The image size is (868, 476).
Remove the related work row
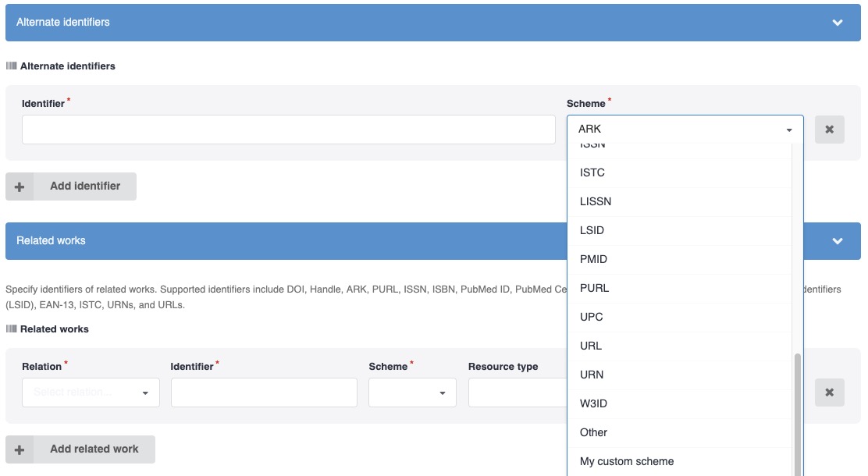coord(829,393)
